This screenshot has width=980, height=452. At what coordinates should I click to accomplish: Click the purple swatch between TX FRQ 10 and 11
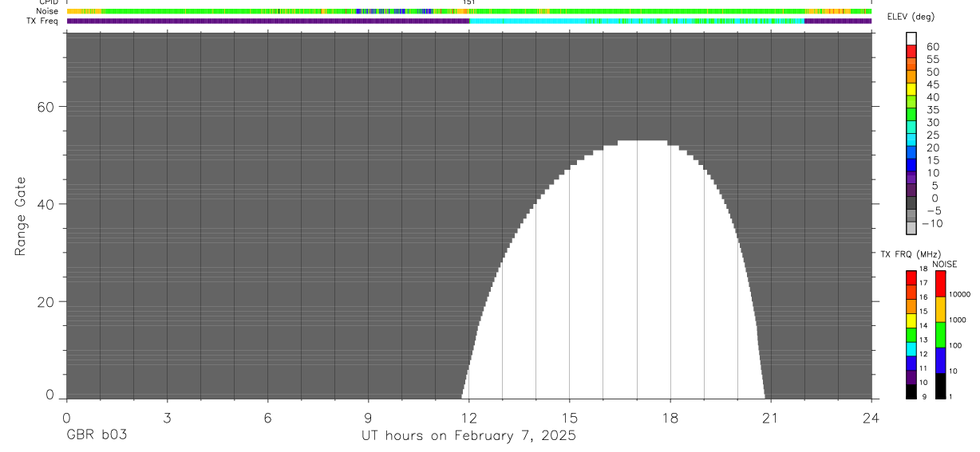click(911, 377)
